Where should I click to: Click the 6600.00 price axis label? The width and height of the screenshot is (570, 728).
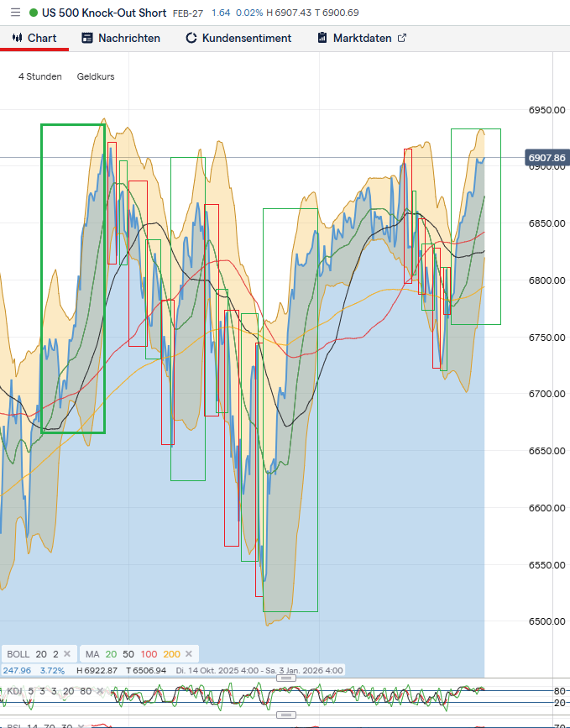point(546,508)
